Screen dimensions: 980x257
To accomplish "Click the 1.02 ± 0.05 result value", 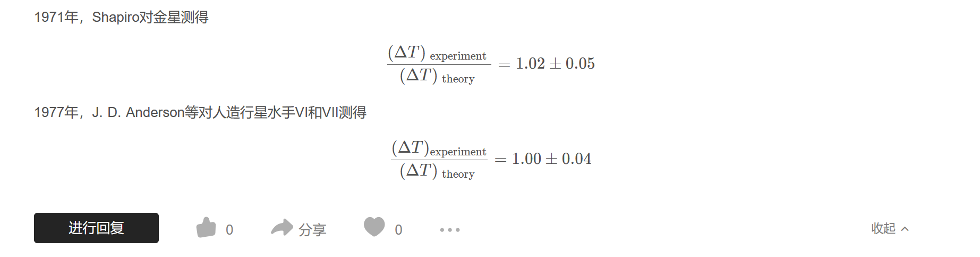I will [x=555, y=64].
